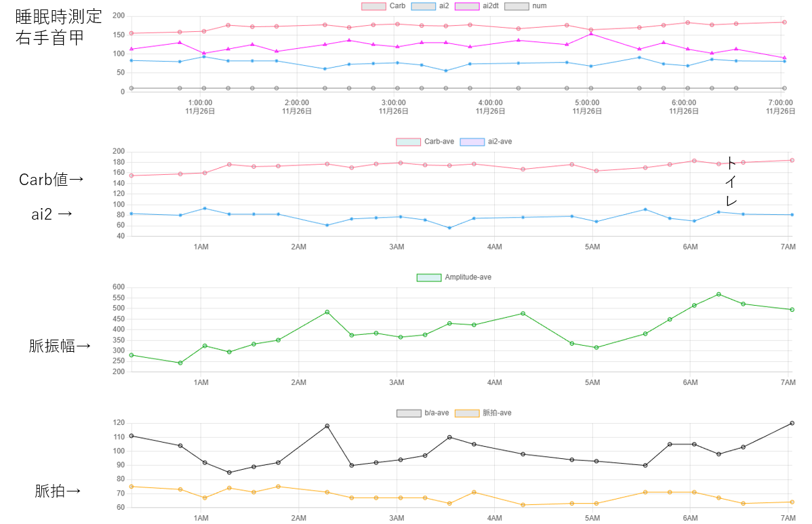The width and height of the screenshot is (812, 524).
Task: Click the magenta ai2dt peak at 5:00
Action: click(x=591, y=33)
